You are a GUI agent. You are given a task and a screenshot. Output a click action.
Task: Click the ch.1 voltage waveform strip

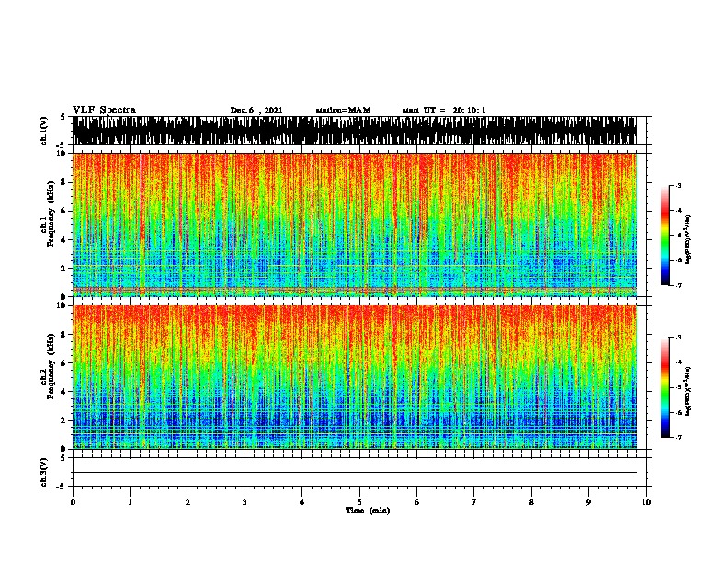355,131
